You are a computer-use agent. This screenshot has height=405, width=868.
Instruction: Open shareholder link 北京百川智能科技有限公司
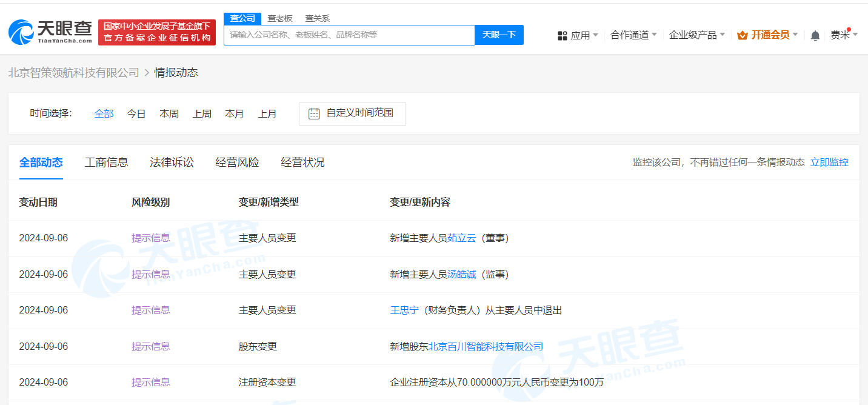pos(486,347)
